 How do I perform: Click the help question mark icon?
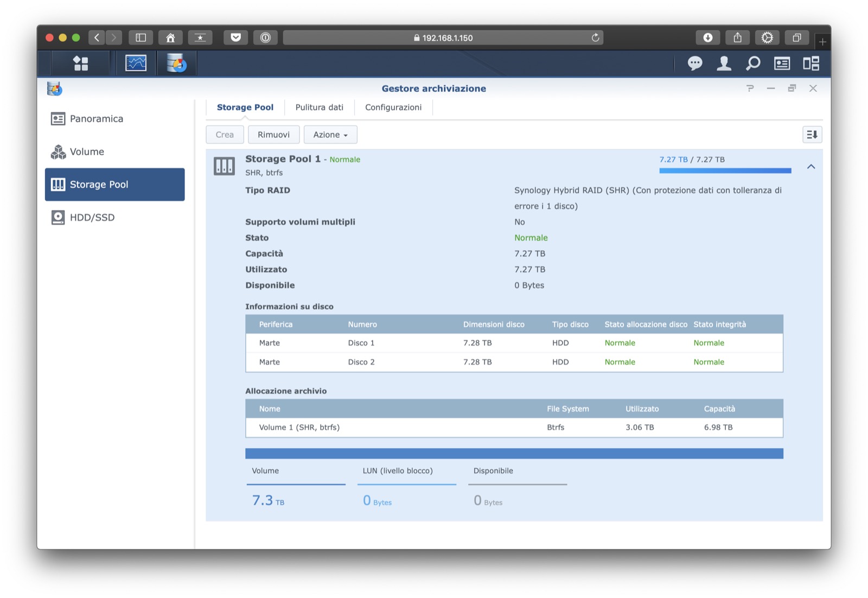[x=750, y=88]
